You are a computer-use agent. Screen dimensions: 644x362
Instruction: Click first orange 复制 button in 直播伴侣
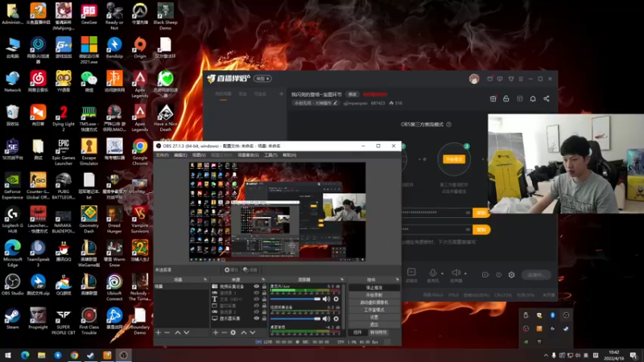pos(481,213)
